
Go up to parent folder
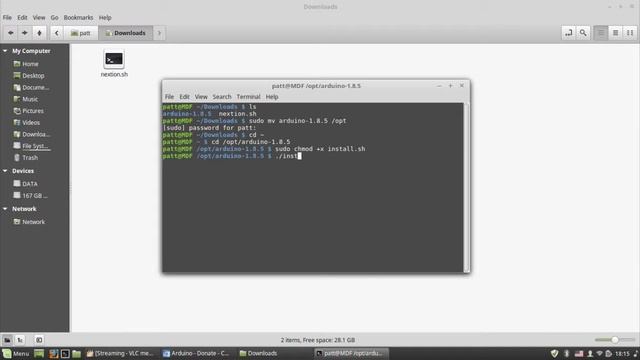[39, 33]
